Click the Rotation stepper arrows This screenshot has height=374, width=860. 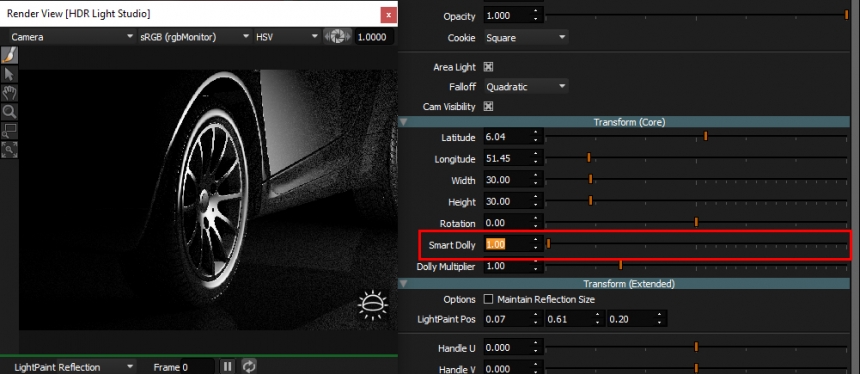[536, 223]
